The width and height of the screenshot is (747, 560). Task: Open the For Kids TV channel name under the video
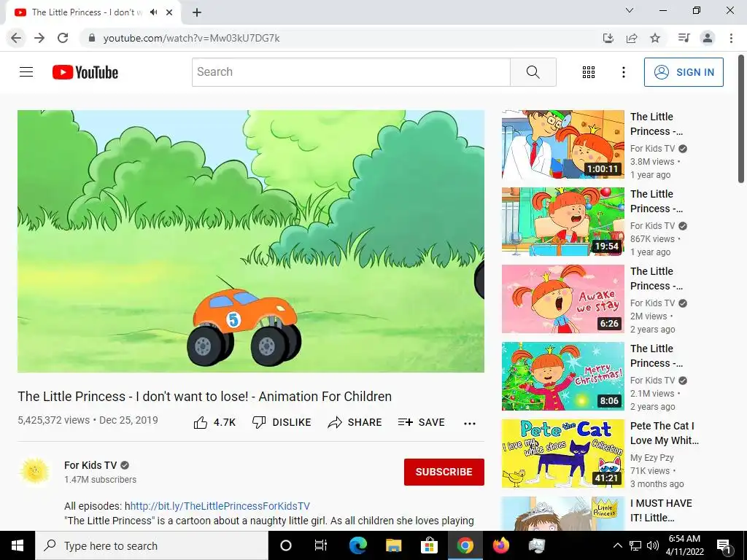[x=90, y=465]
